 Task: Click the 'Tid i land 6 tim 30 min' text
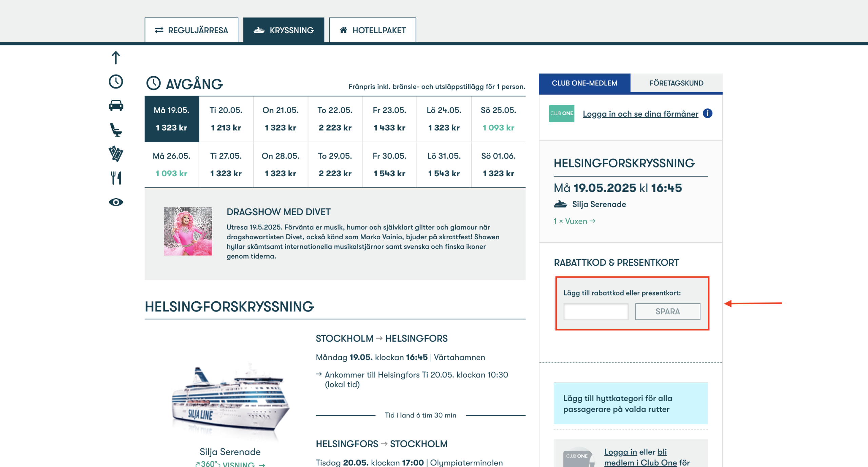click(420, 415)
